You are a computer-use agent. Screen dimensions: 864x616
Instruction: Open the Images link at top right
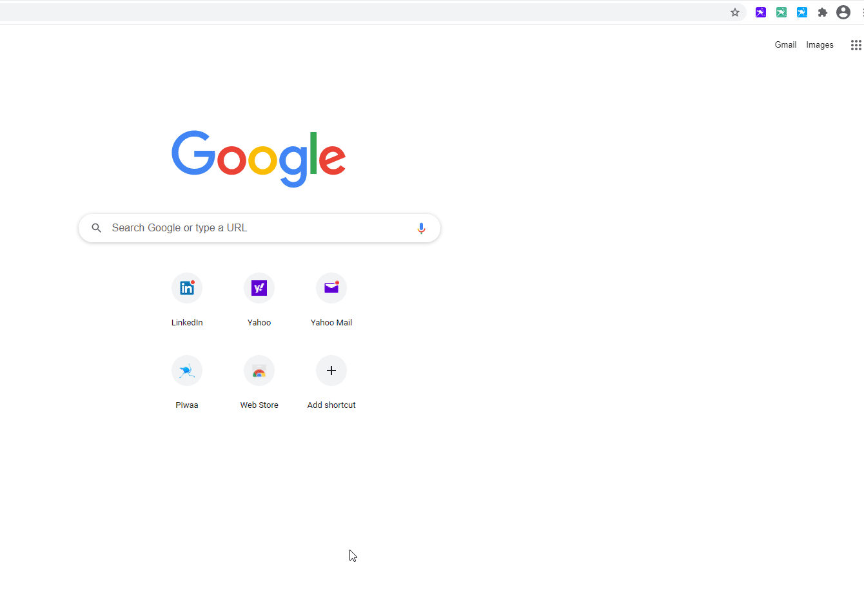click(820, 45)
